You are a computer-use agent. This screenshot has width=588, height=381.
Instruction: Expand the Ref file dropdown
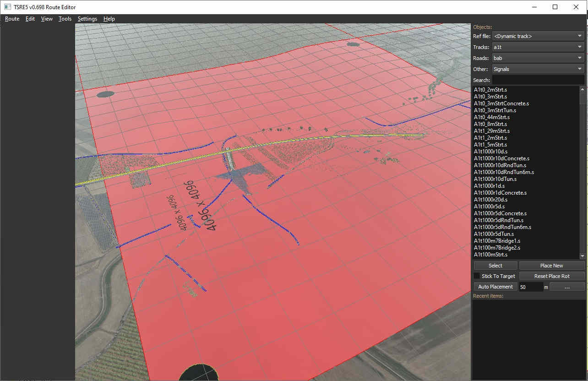pos(538,36)
